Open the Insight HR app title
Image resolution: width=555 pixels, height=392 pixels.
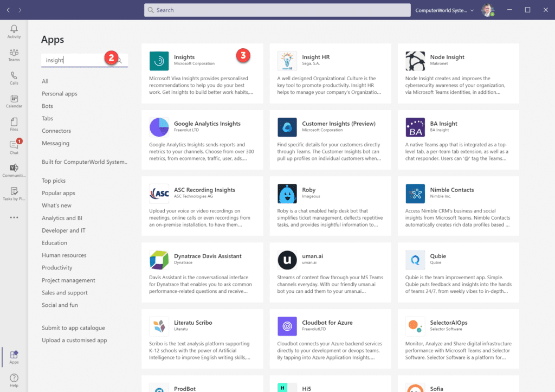pos(316,57)
